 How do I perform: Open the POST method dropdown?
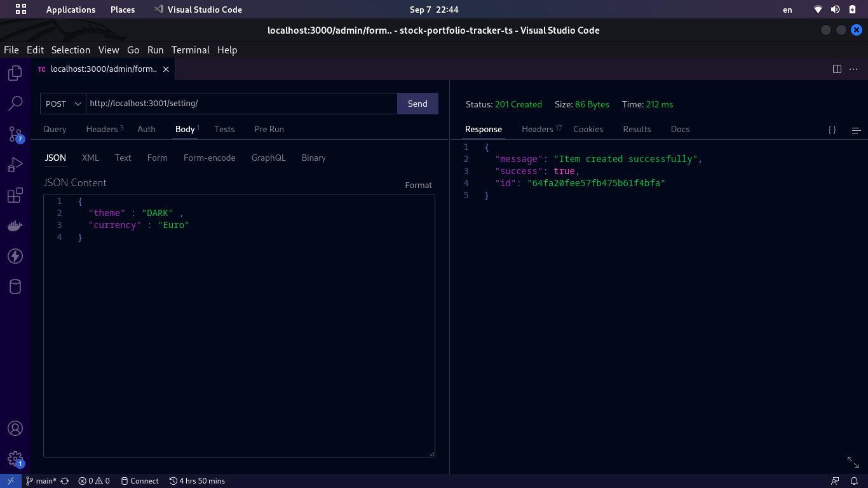coord(63,104)
